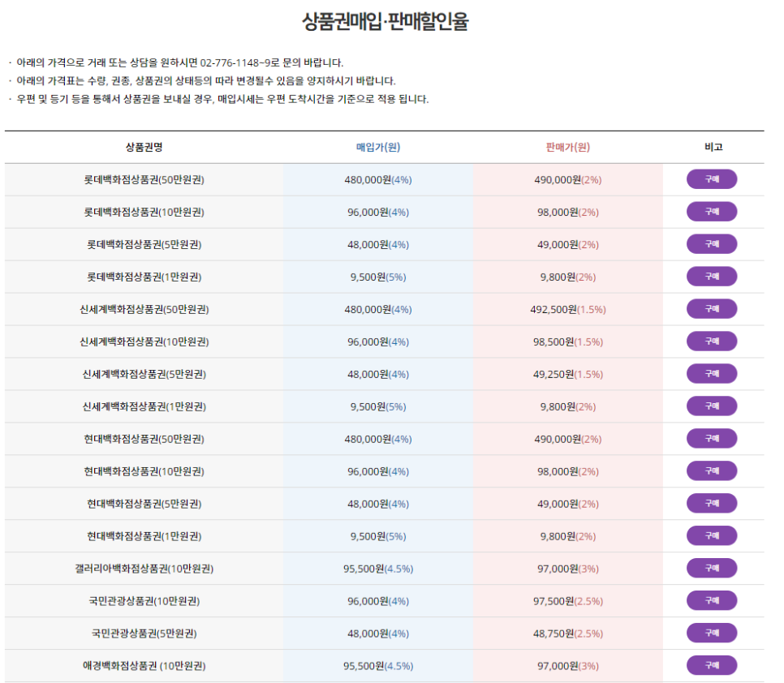Select the 현대백화점상품권(10만원권) name cell
This screenshot has height=683, width=784.
pyautogui.click(x=144, y=471)
